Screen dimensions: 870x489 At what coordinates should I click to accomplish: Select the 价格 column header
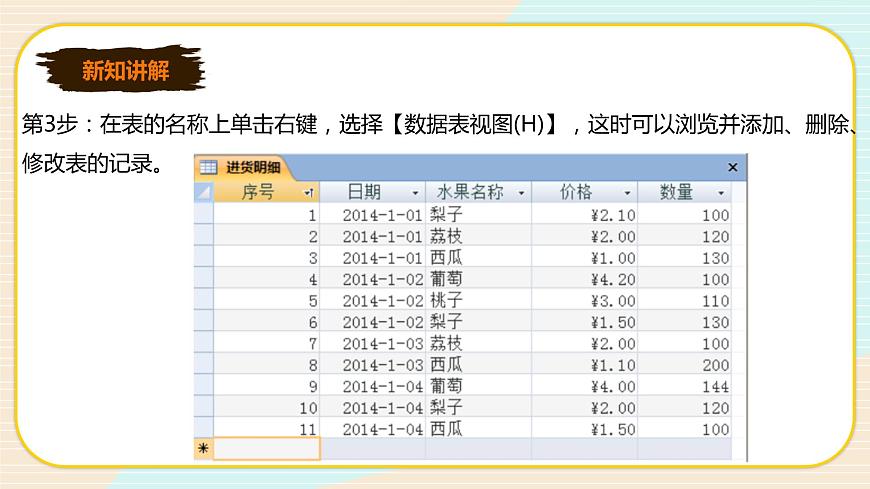pos(584,192)
